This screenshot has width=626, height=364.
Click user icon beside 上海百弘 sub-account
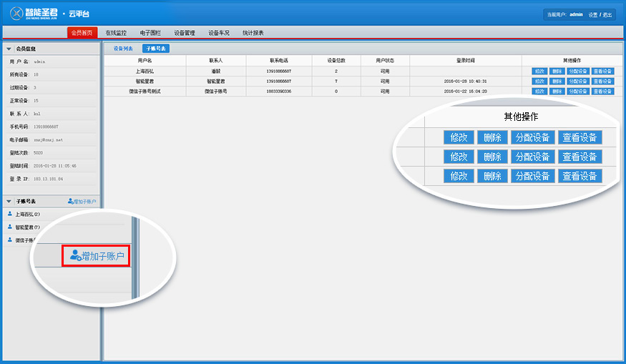point(9,214)
